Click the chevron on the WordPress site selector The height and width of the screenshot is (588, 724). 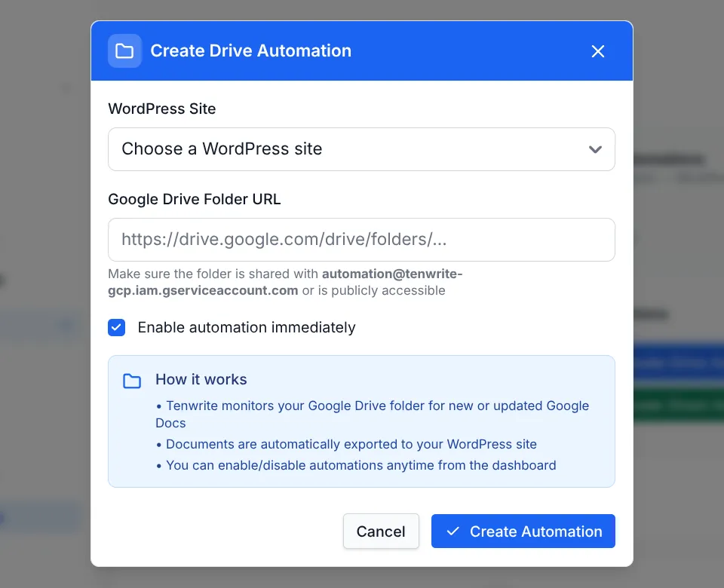(x=595, y=149)
